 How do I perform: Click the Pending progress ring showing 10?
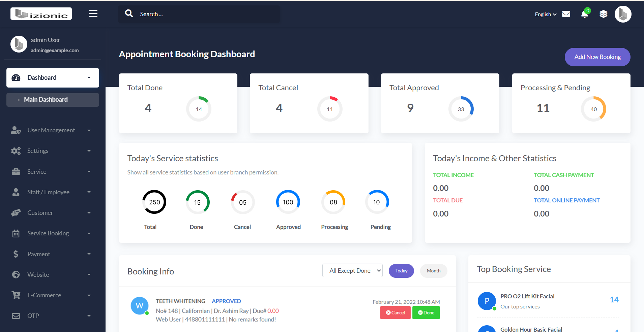point(377,202)
